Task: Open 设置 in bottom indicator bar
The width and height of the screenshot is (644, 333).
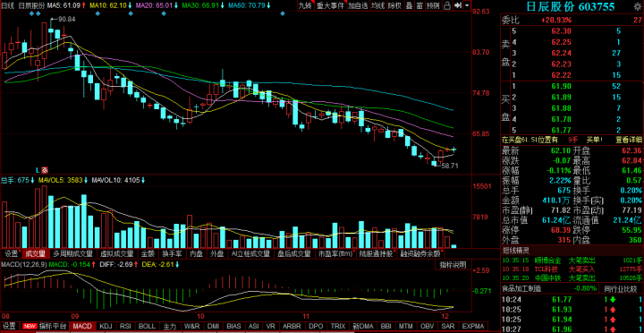Action: [9, 327]
